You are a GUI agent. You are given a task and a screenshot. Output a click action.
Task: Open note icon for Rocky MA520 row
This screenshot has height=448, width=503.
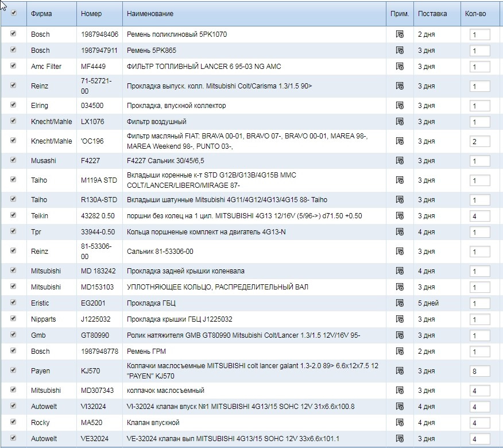coord(400,423)
